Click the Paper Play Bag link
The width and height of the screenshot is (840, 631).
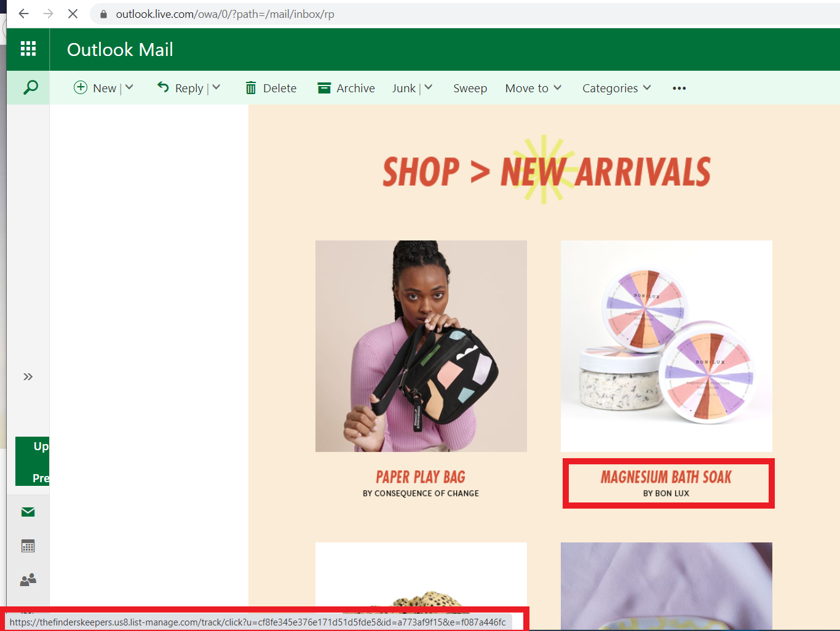click(421, 477)
